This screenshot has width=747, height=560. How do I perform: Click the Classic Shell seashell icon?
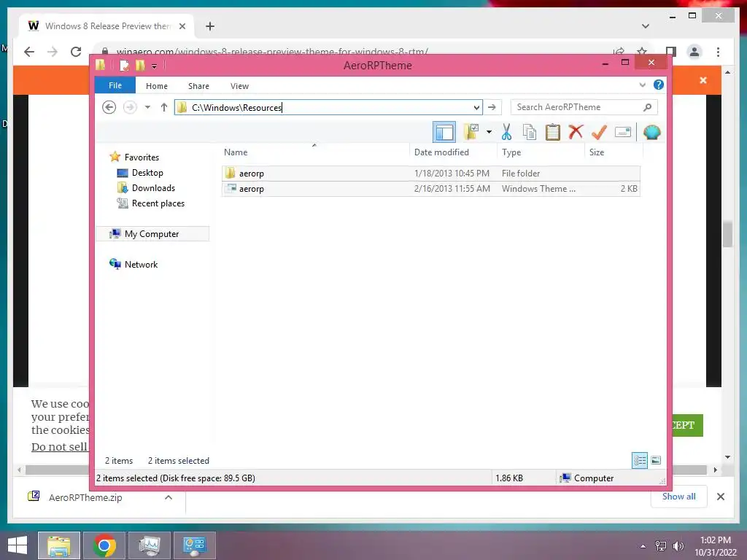tap(651, 132)
